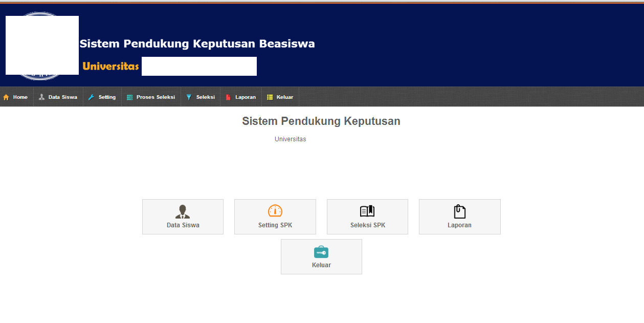644x323 pixels.
Task: Open the Proses Seleksi menu
Action: (x=151, y=97)
